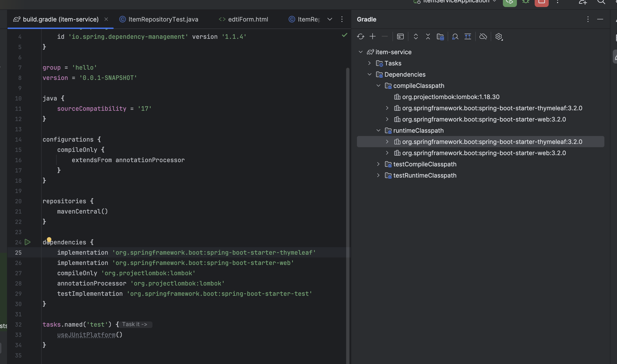The height and width of the screenshot is (364, 617).
Task: Debug the ItemServiceApplication with bug icon
Action: tap(526, 2)
